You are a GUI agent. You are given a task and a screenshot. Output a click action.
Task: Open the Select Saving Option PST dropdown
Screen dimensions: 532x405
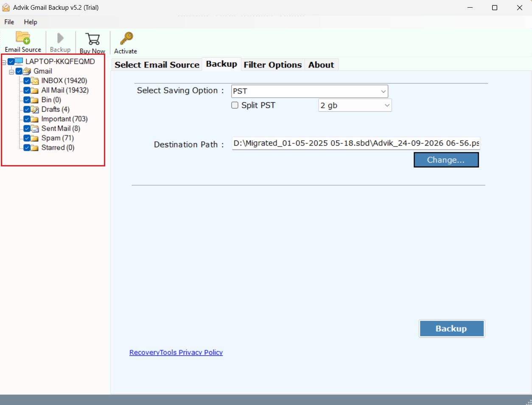pyautogui.click(x=310, y=91)
